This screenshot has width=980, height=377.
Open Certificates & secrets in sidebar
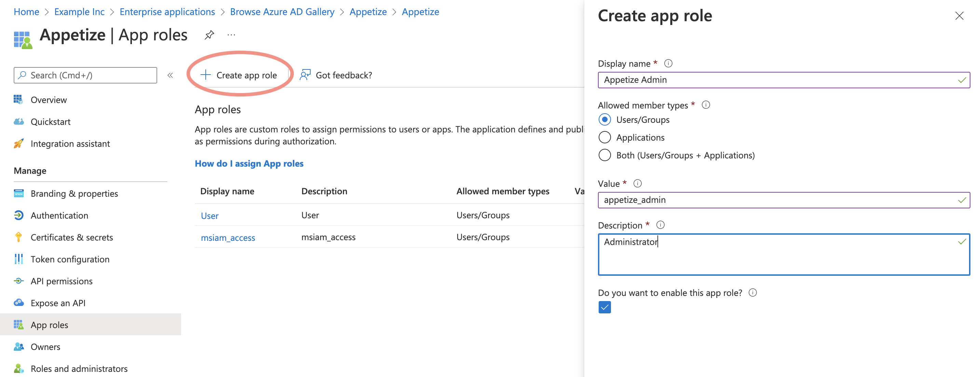(x=71, y=237)
